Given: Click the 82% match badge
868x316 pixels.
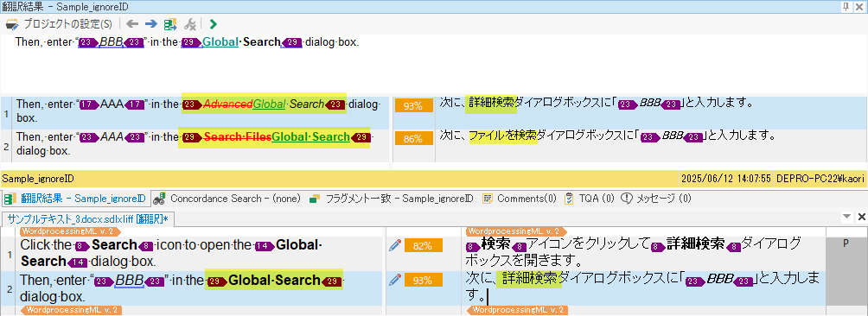Looking at the screenshot, I should click(424, 246).
